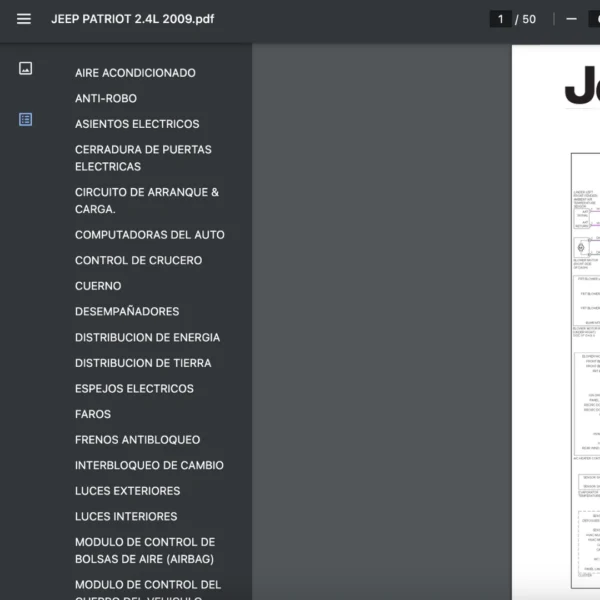600x600 pixels.
Task: Open LUCES EXTERIORES bookmark
Action: click(x=127, y=491)
